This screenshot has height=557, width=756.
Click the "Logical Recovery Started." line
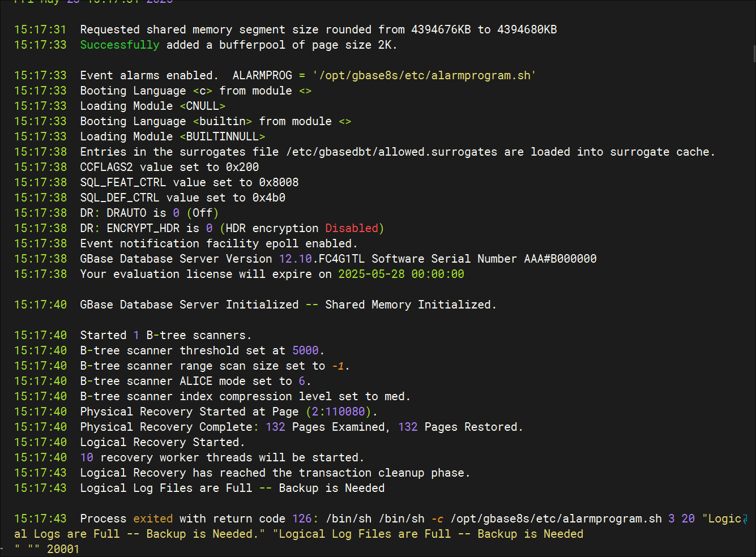(163, 442)
